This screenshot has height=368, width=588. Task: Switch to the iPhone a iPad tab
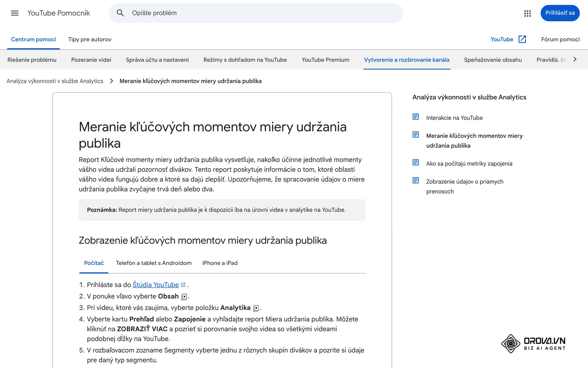[x=220, y=263]
